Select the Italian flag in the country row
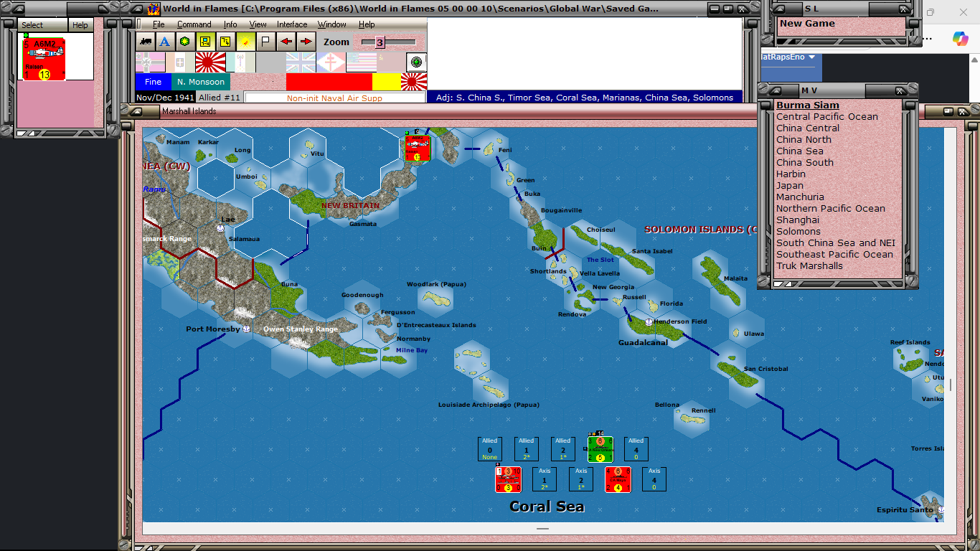980x551 pixels. [180, 62]
